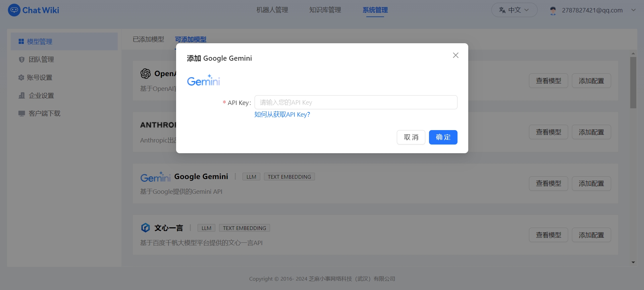Click TEXT EMBEDDING tag on Google Gemini

pyautogui.click(x=289, y=177)
